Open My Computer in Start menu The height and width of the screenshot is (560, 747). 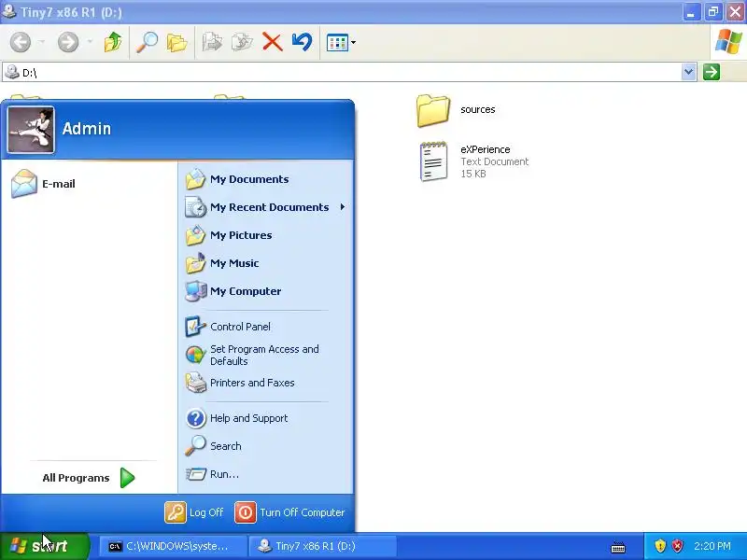pyautogui.click(x=265, y=291)
